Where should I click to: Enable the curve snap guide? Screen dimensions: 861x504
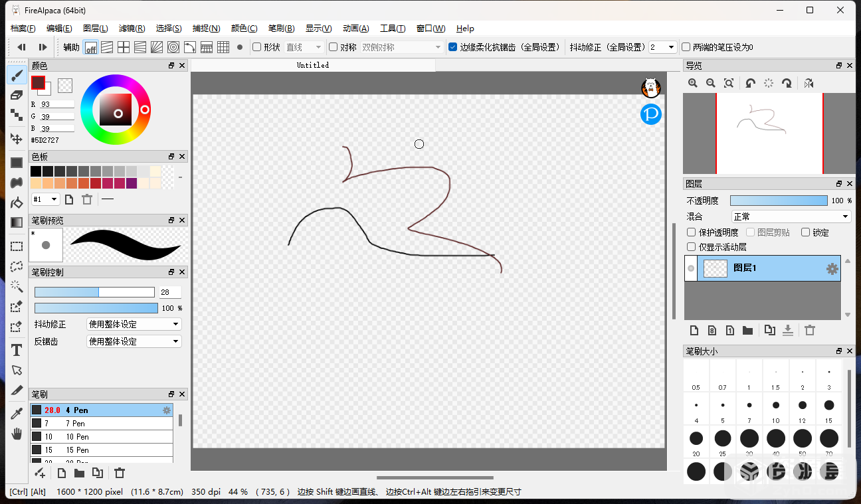coord(190,47)
